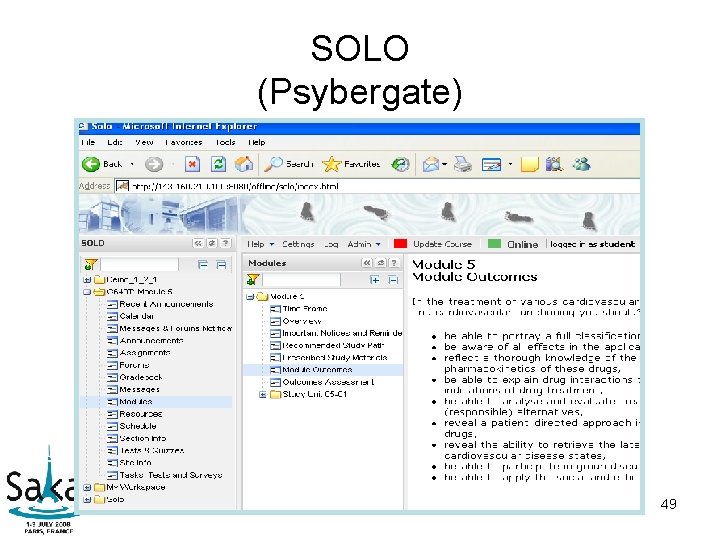Click the green Back arrow button
Viewport: 720px width, 540px height.
(x=90, y=164)
